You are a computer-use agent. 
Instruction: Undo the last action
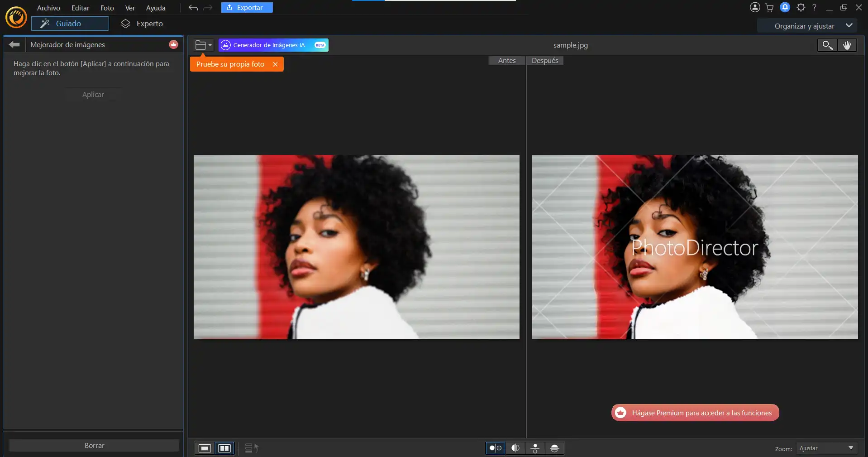click(x=193, y=8)
